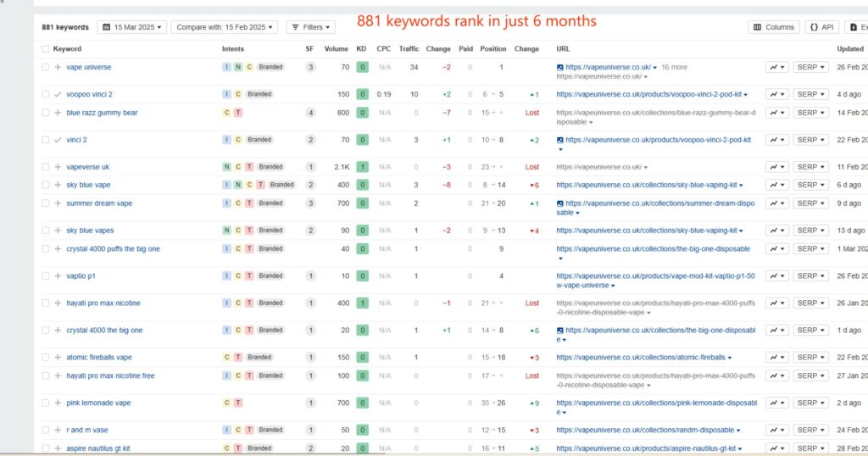The image size is (868, 456).
Task: Open SERP dropdown for sky blue vapes row
Action: pos(810,231)
